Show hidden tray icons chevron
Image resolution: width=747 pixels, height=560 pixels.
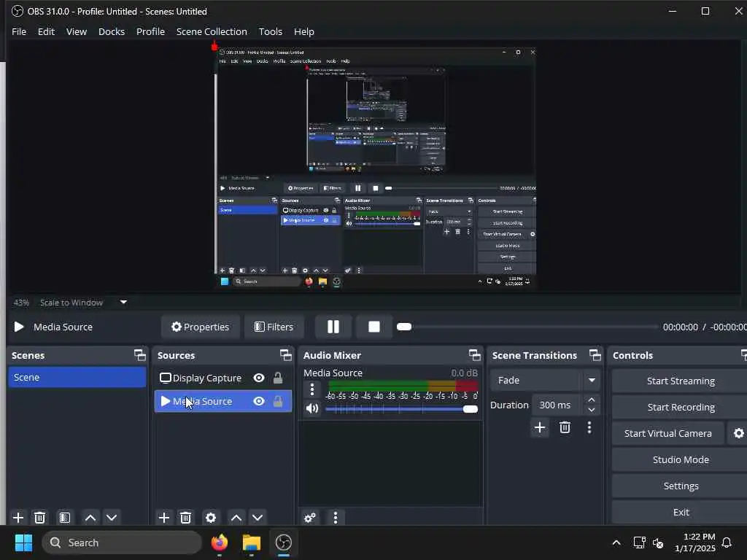[x=616, y=542]
